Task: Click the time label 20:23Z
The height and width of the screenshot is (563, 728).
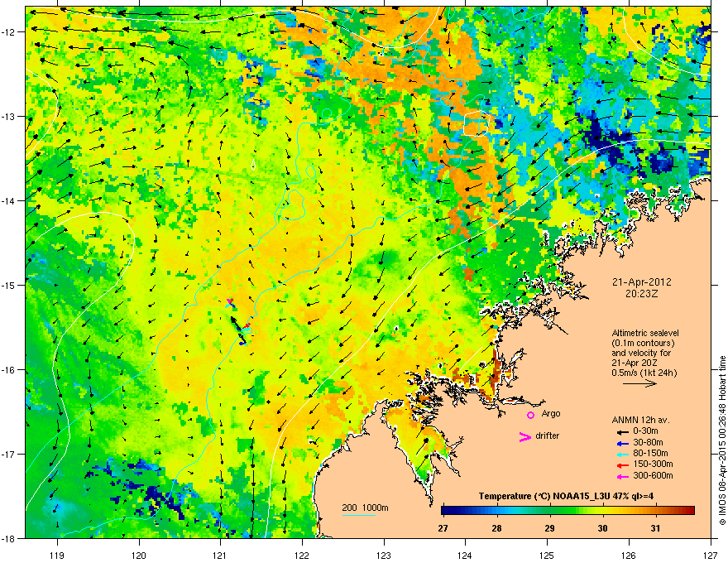Action: [641, 294]
